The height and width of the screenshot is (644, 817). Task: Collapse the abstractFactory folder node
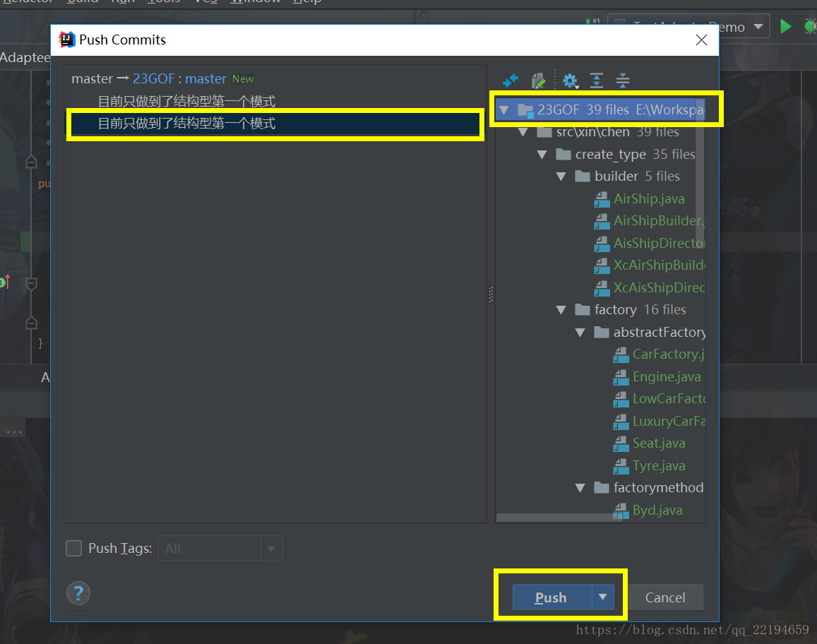point(580,333)
